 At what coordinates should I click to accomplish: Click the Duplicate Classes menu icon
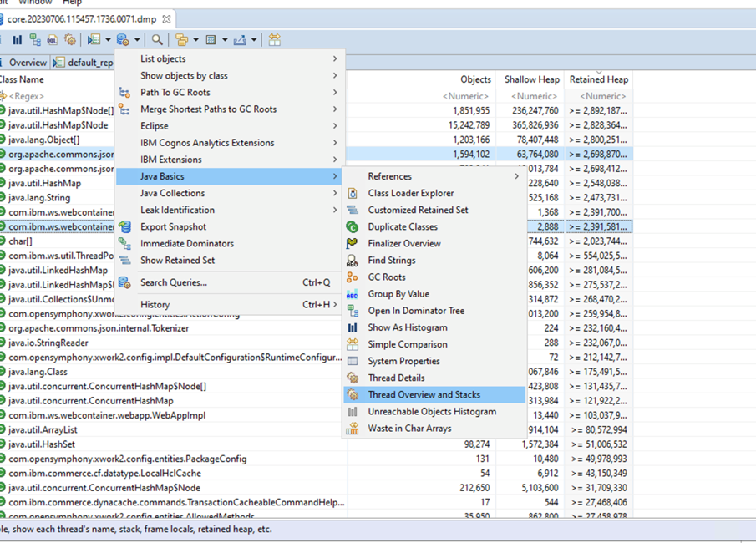(353, 227)
